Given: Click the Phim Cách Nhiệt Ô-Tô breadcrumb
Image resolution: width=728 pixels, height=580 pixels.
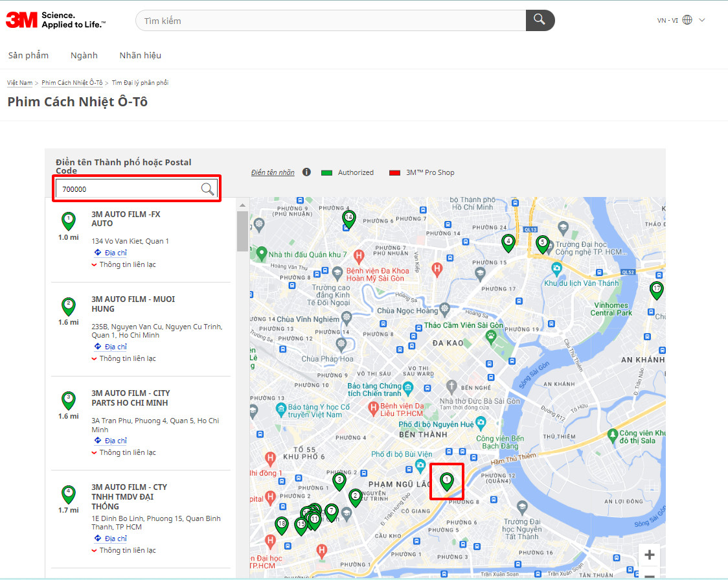Looking at the screenshot, I should coord(72,83).
